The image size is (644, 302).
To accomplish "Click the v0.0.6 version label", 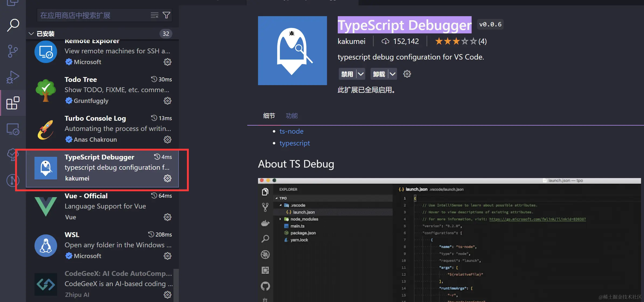I will point(490,24).
